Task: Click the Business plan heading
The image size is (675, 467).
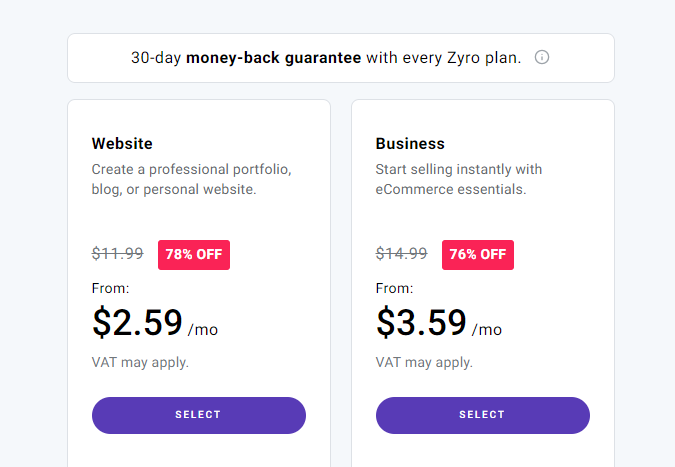Action: coord(410,143)
